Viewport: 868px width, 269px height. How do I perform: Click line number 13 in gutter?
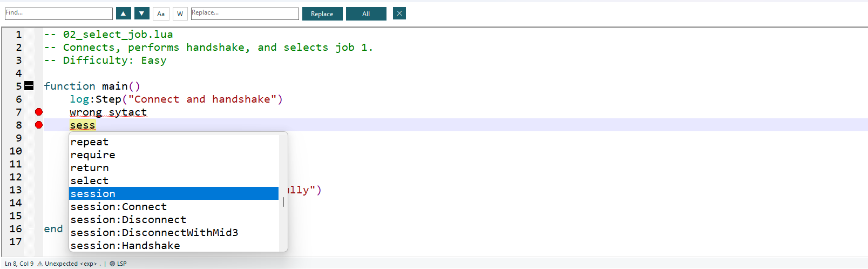(16, 190)
